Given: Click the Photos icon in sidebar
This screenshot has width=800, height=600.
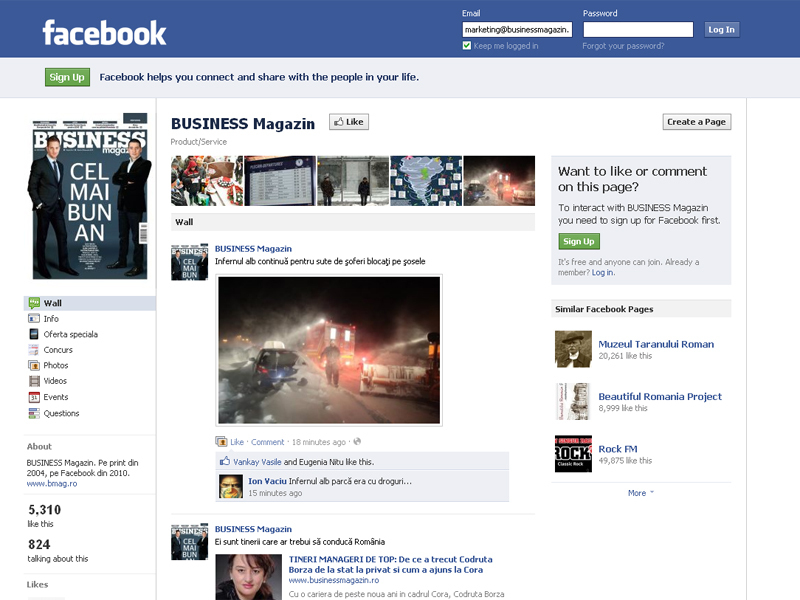Looking at the screenshot, I should click(x=34, y=365).
